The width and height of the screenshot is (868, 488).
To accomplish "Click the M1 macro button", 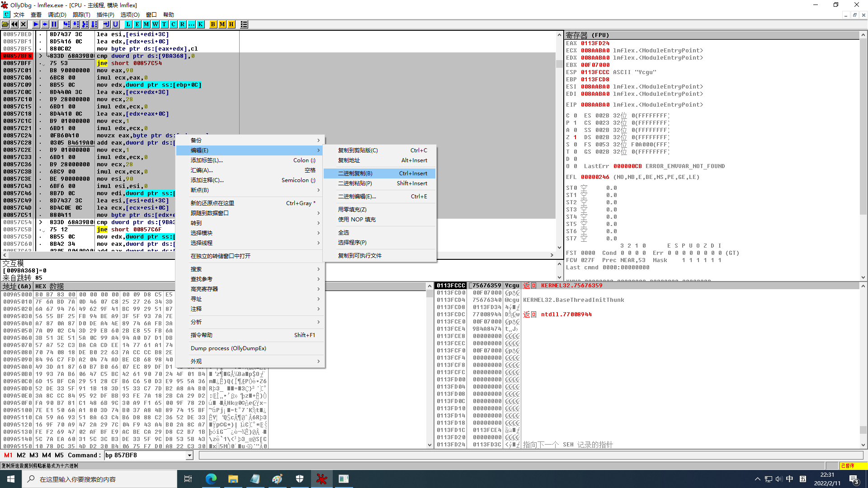I will [x=8, y=455].
